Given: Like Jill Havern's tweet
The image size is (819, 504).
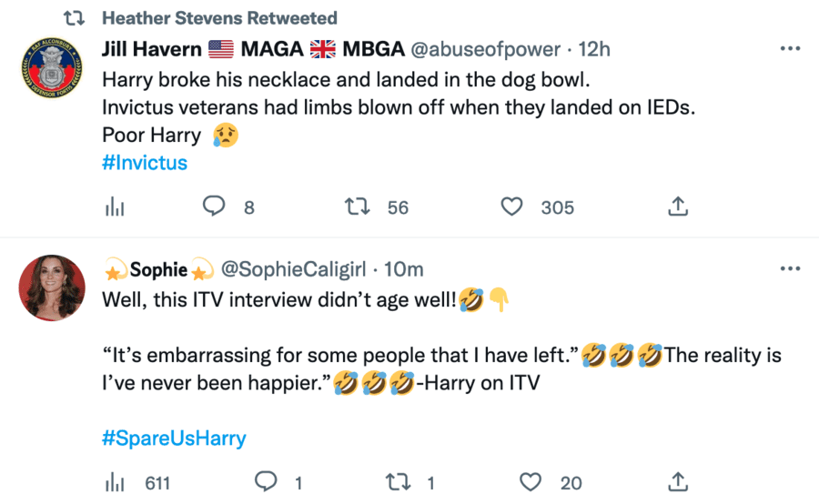Looking at the screenshot, I should click(x=513, y=207).
